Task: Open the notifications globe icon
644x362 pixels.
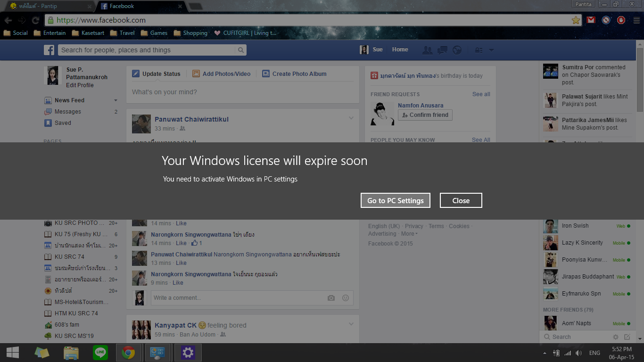Action: (457, 50)
